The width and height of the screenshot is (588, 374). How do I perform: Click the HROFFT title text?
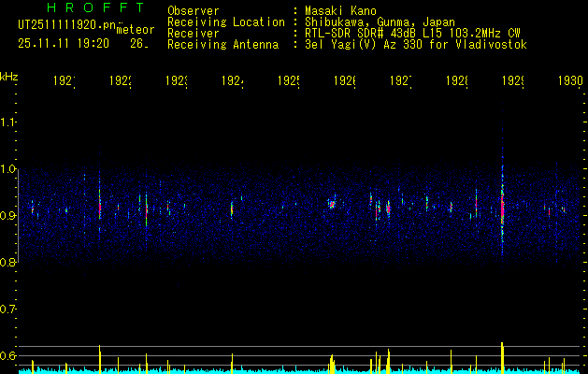pos(96,7)
